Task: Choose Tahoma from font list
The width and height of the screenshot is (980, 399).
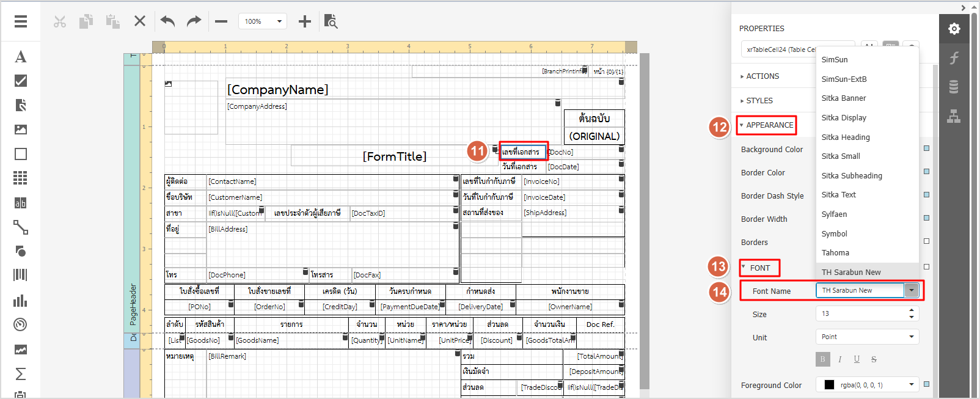Action: pos(835,253)
